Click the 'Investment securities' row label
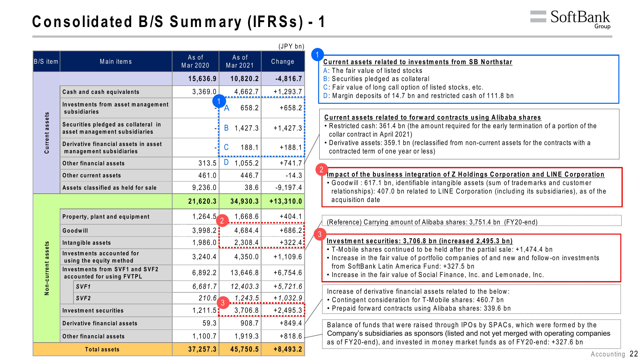Image resolution: width=644 pixels, height=362 pixels. pos(93,311)
